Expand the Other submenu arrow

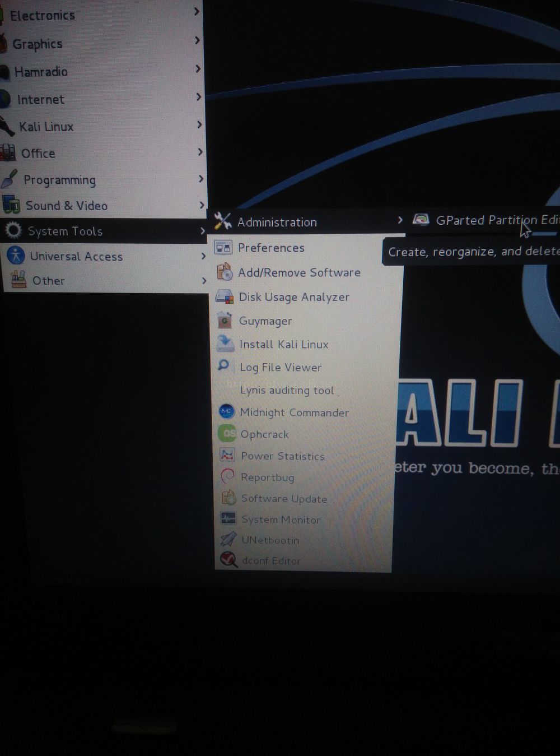coord(204,280)
